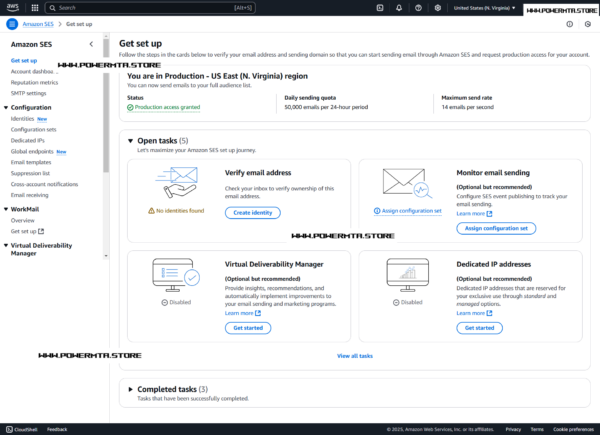This screenshot has height=435, width=600.
Task: Click the No identities found warning icon
Action: coord(152,211)
